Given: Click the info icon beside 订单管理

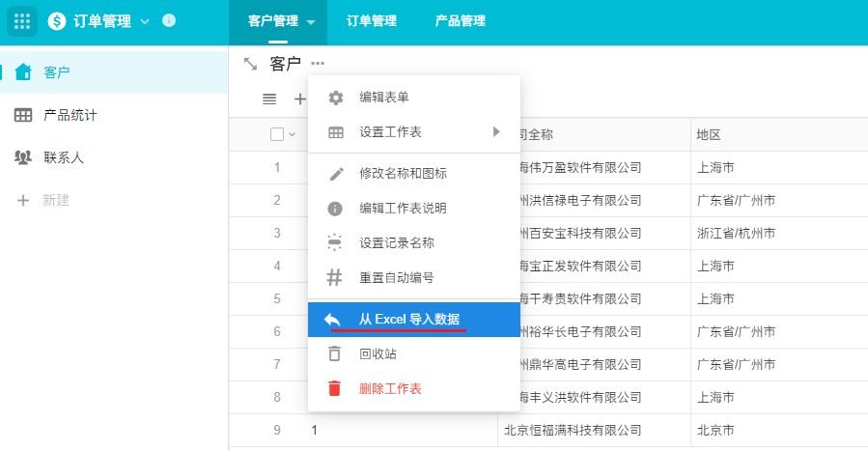Looking at the screenshot, I should tap(169, 20).
